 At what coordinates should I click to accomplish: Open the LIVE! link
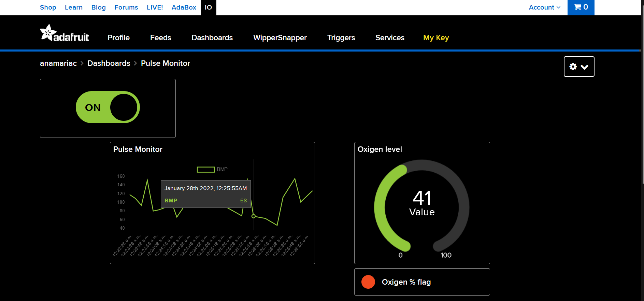(x=155, y=7)
